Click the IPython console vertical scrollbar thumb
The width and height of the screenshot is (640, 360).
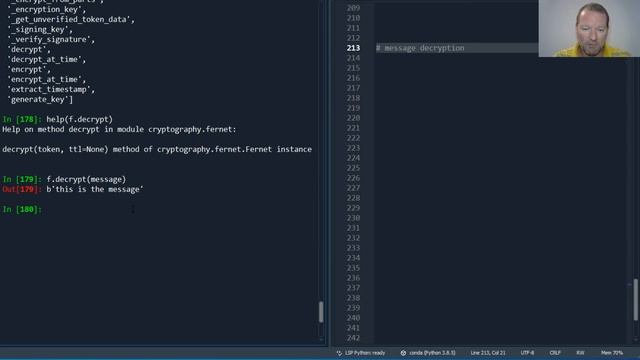[321, 312]
